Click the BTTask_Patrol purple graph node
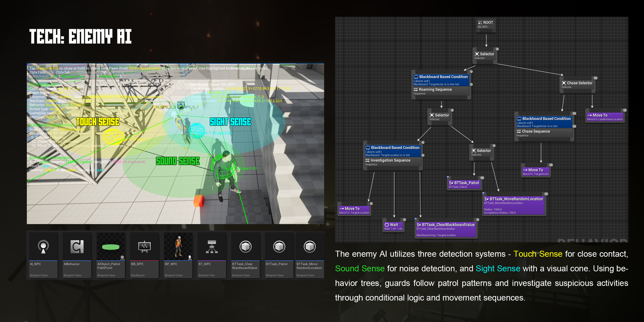 coord(464,184)
